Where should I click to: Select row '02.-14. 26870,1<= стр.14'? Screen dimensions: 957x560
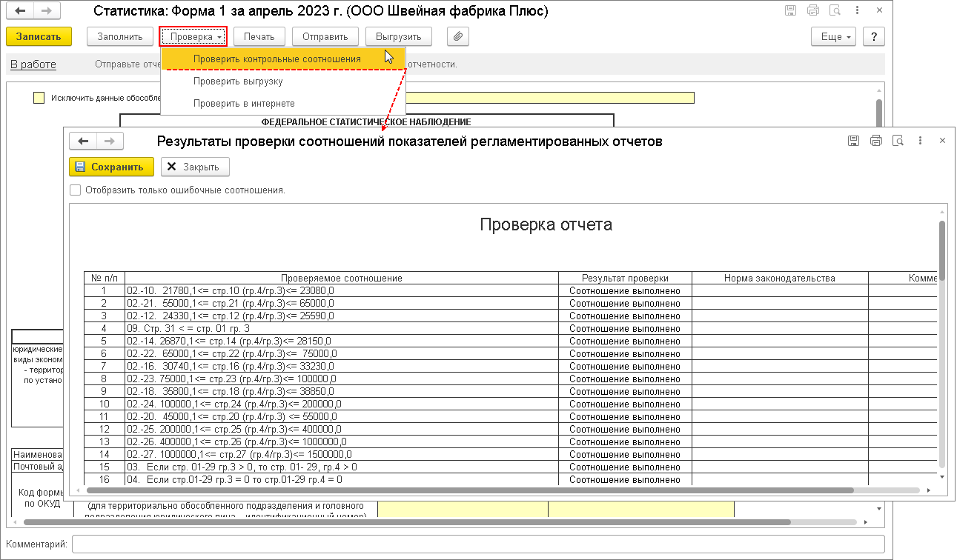342,341
